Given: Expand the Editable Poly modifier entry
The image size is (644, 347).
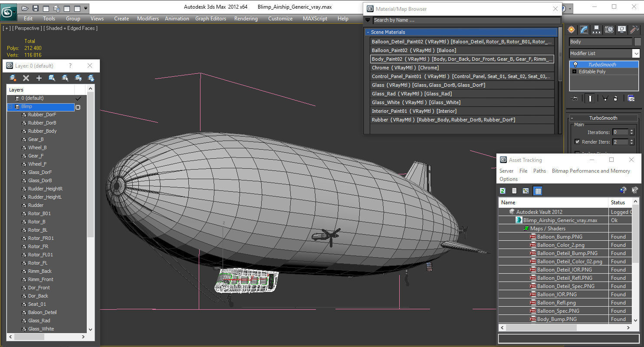Looking at the screenshot, I should click(x=575, y=72).
